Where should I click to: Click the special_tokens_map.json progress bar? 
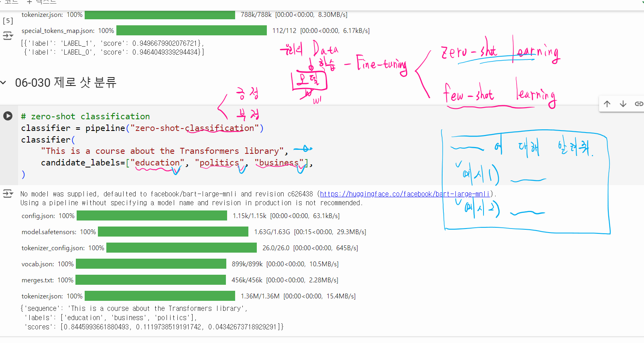click(x=191, y=31)
